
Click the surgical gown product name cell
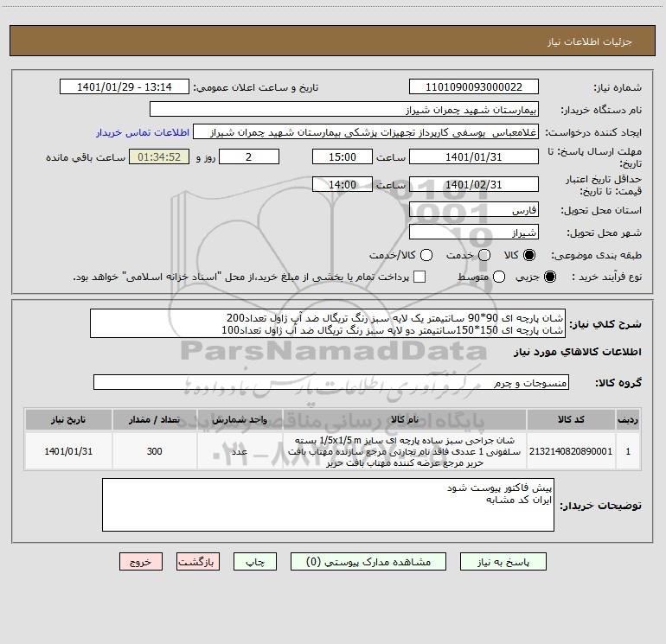click(405, 451)
